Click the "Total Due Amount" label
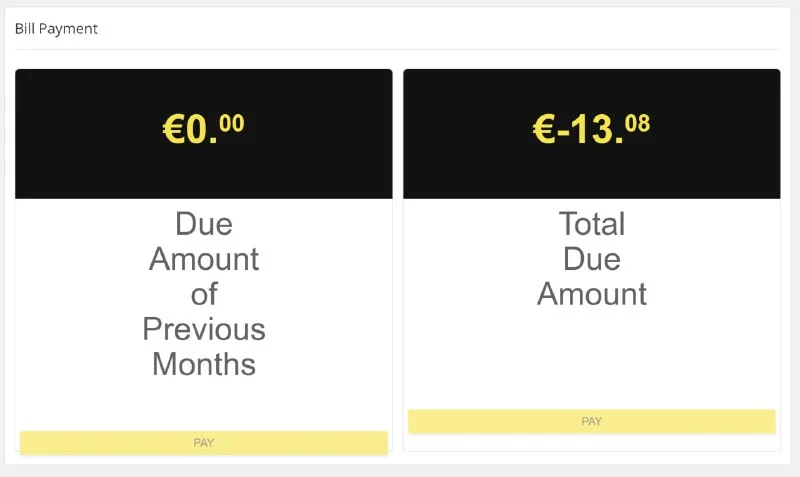800x477 pixels. click(x=592, y=258)
